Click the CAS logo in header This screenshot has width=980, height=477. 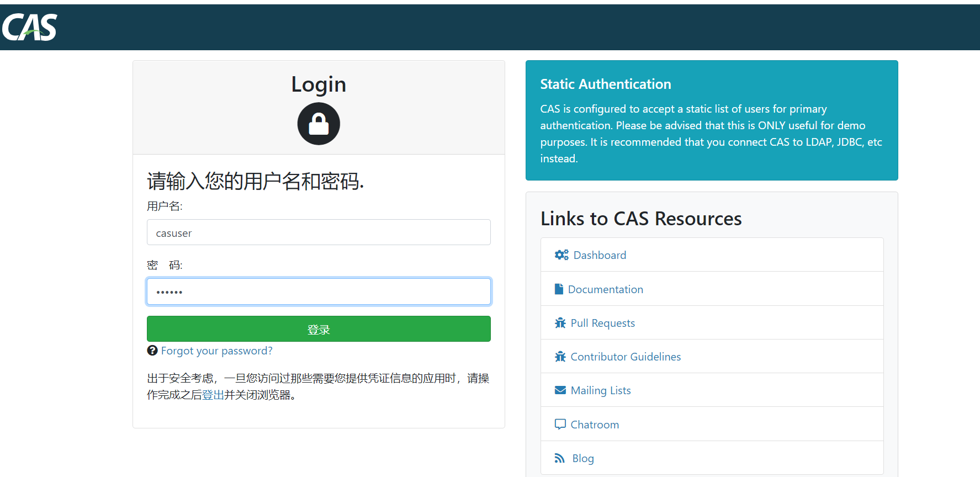click(x=29, y=28)
